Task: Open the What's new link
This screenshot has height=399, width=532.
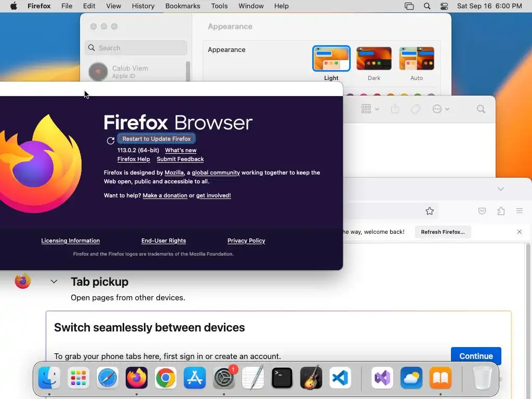Action: coord(180,150)
